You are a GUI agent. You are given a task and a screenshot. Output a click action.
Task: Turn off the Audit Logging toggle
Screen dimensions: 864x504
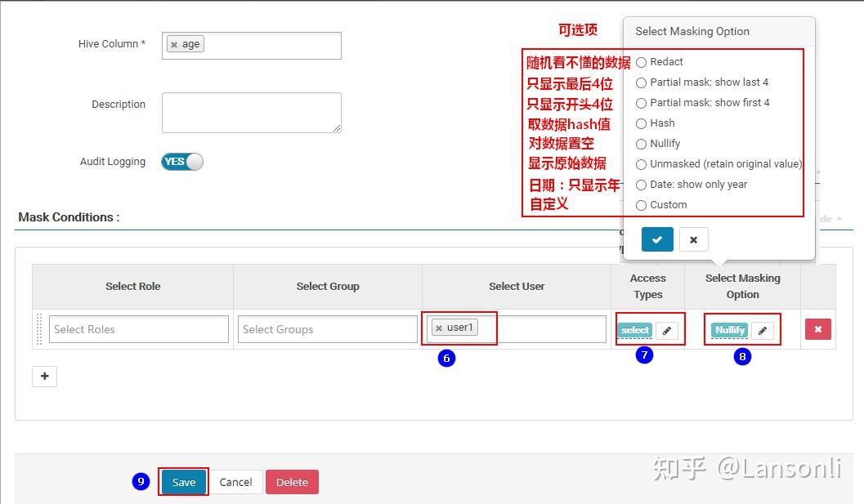coord(181,161)
